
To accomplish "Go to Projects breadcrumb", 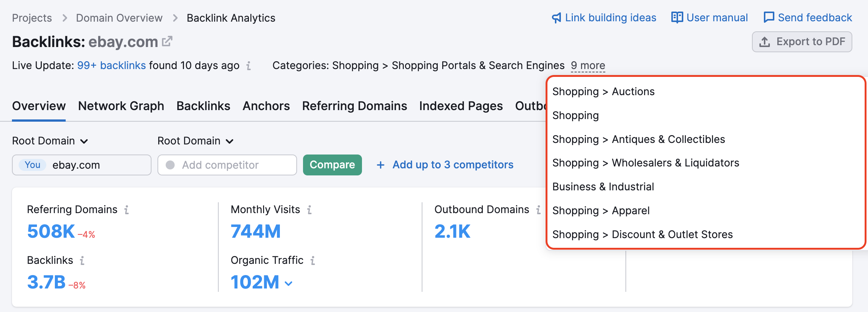I will pyautogui.click(x=32, y=18).
